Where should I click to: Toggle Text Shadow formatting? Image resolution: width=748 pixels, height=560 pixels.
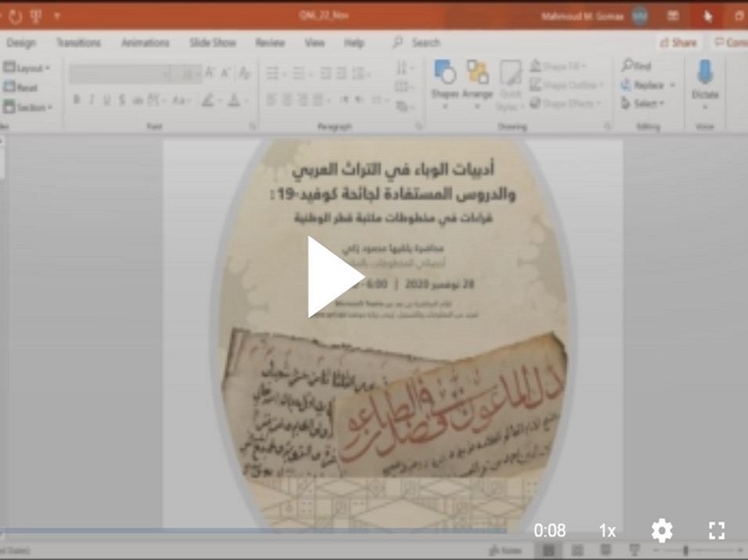(122, 100)
